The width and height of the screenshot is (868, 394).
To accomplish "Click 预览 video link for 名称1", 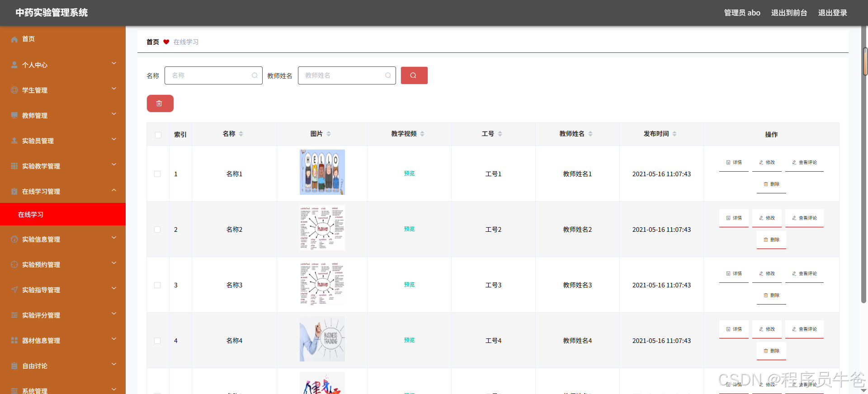I will click(x=409, y=174).
